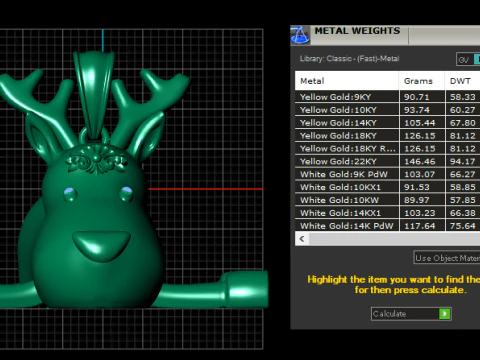The image size is (480, 360).
Task: Click the 67.80 DWT value
Action: [463, 123]
